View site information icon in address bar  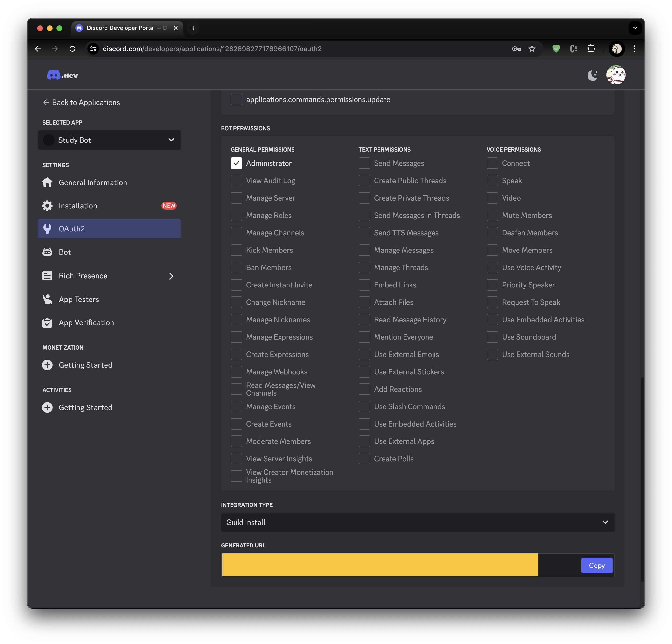coord(93,49)
